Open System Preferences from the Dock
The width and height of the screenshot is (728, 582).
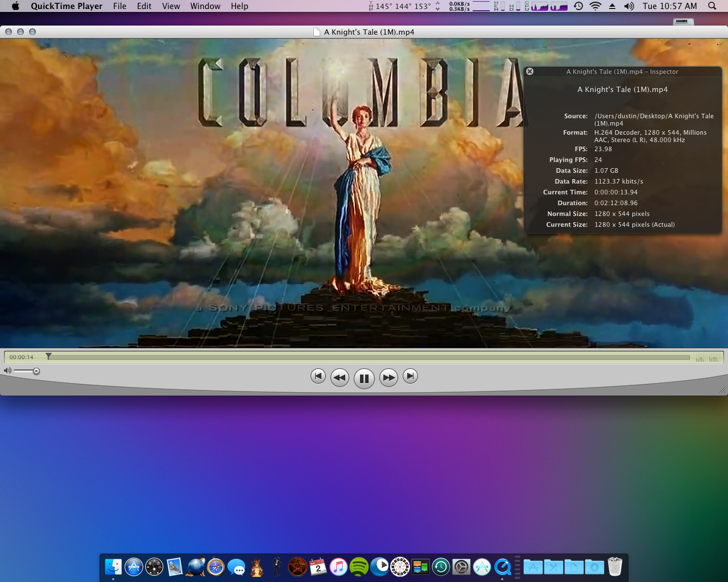[461, 567]
